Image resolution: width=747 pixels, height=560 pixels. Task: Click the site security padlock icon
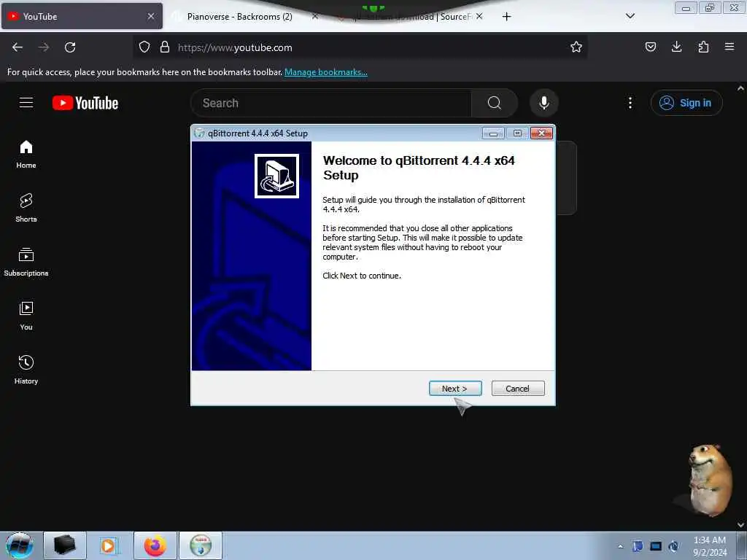(x=165, y=47)
